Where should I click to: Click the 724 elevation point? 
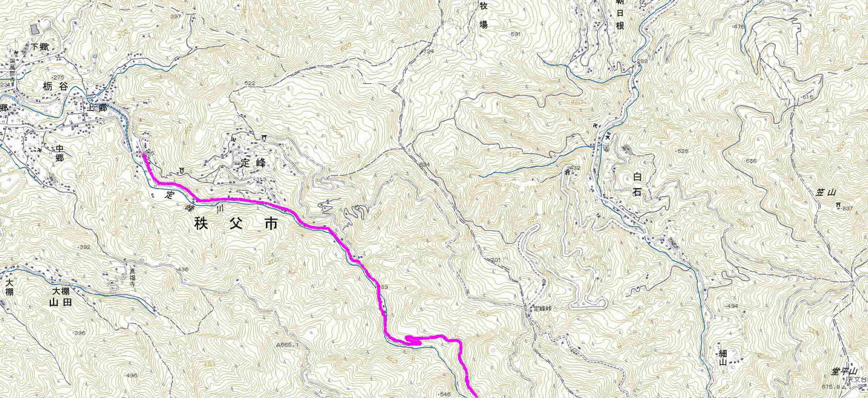[428, 52]
